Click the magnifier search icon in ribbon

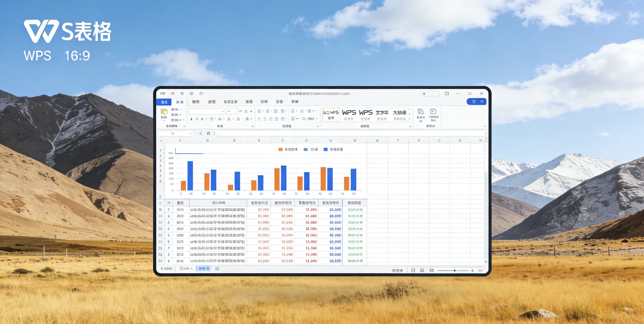point(304,119)
